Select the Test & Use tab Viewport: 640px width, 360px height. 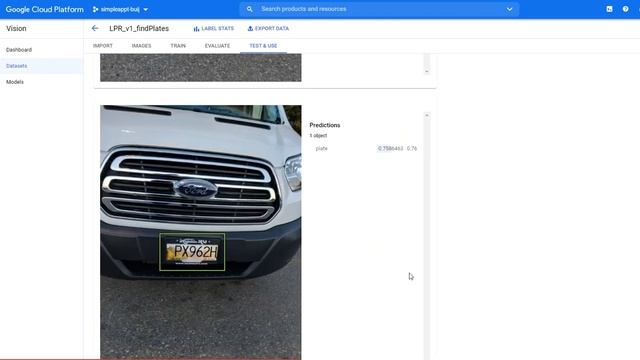pos(263,46)
